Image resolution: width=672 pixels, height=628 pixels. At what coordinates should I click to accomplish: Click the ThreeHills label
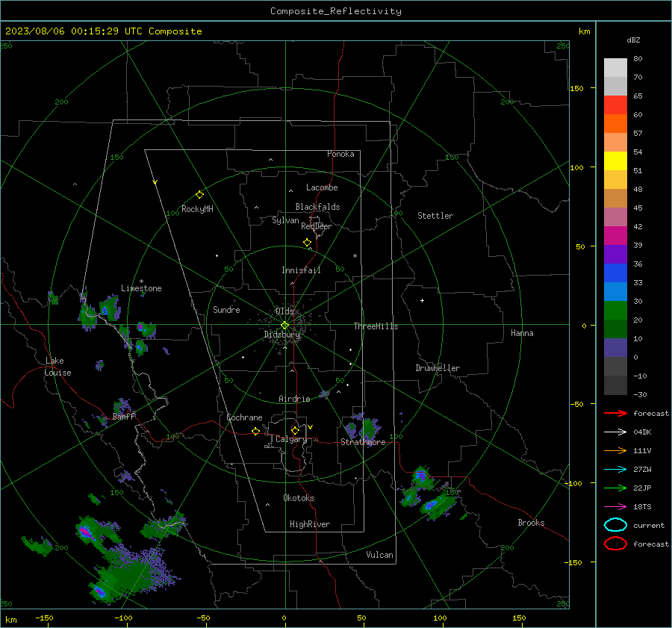pos(376,326)
